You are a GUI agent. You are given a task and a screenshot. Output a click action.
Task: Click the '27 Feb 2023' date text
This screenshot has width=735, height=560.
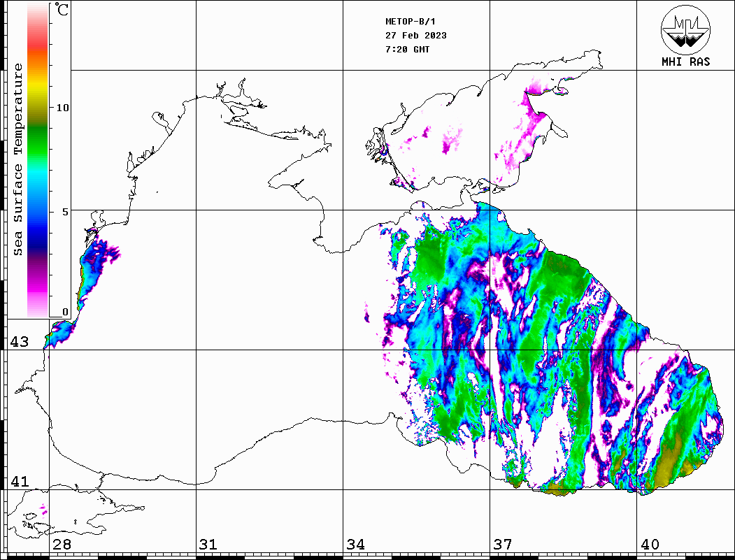416,36
